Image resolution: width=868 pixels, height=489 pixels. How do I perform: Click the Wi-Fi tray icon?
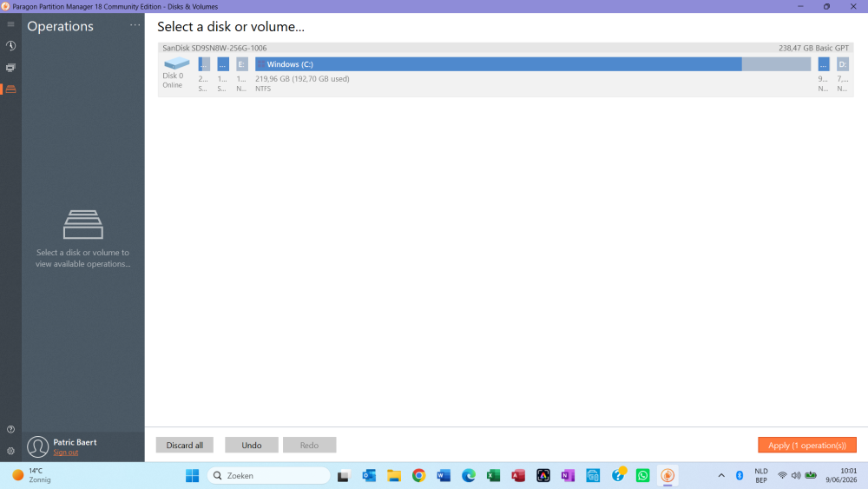click(782, 475)
